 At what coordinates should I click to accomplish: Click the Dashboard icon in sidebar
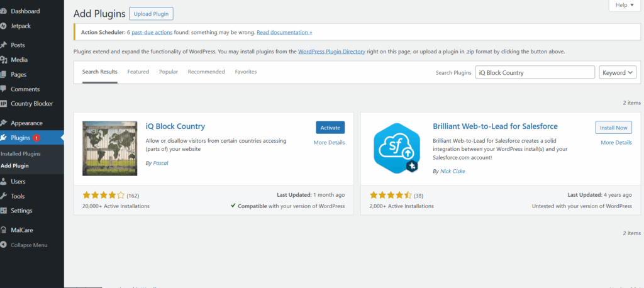(x=3, y=11)
